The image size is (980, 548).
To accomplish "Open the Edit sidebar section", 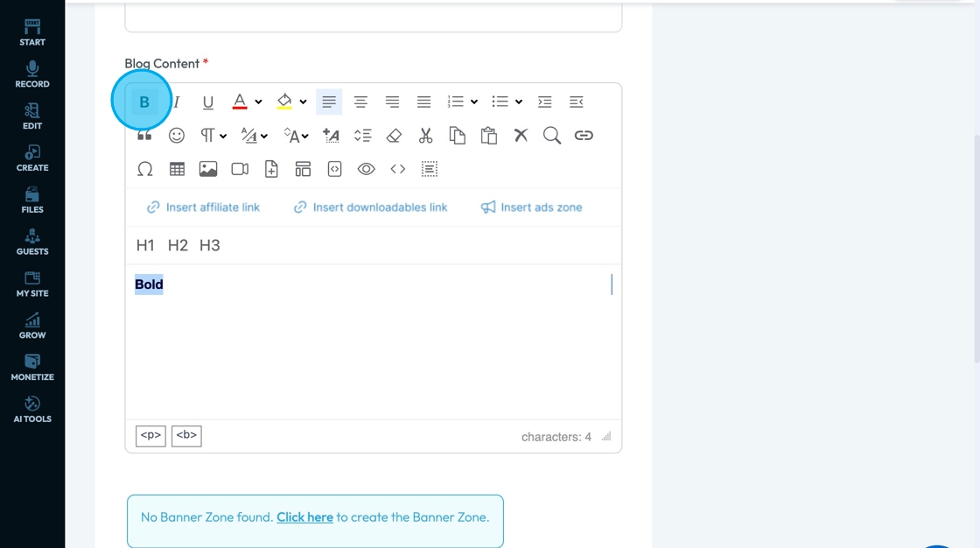I will click(x=32, y=116).
